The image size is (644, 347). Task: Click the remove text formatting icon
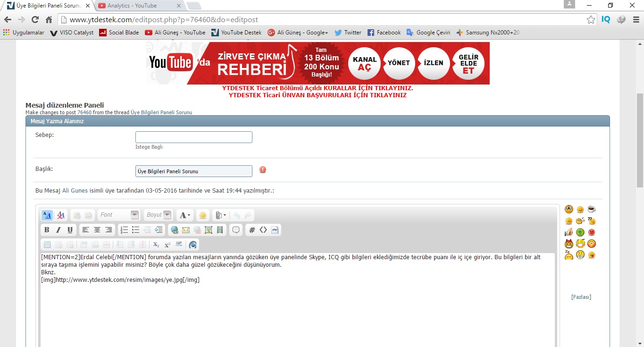[61, 215]
